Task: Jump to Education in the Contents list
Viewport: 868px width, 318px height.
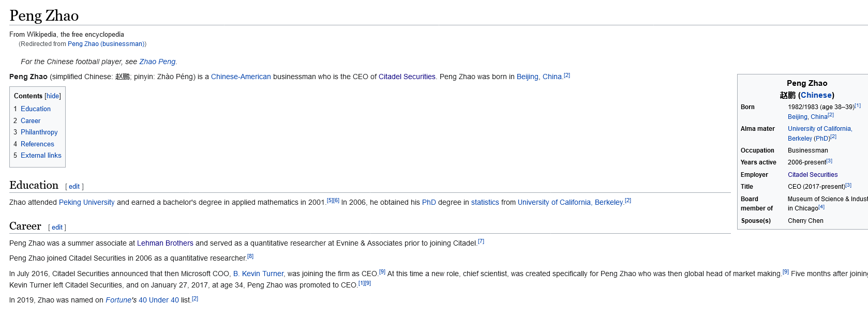Action: (36, 109)
